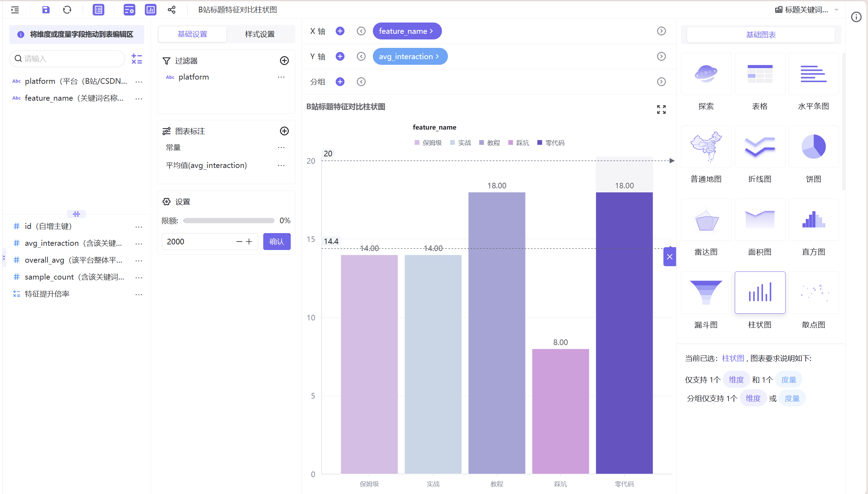This screenshot has height=494, width=868.
Task: Toggle the sidebar collapse menu icon
Action: (15, 10)
